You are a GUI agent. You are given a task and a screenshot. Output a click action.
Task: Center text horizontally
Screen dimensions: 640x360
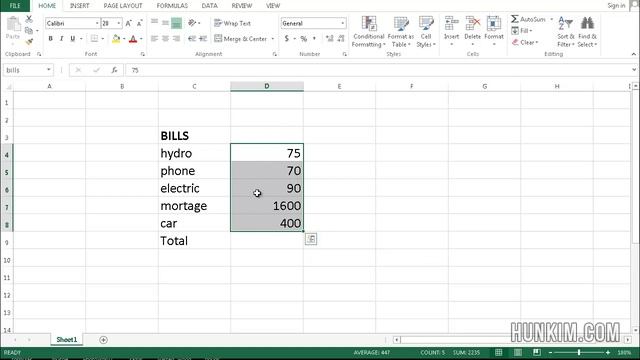(x=165, y=39)
